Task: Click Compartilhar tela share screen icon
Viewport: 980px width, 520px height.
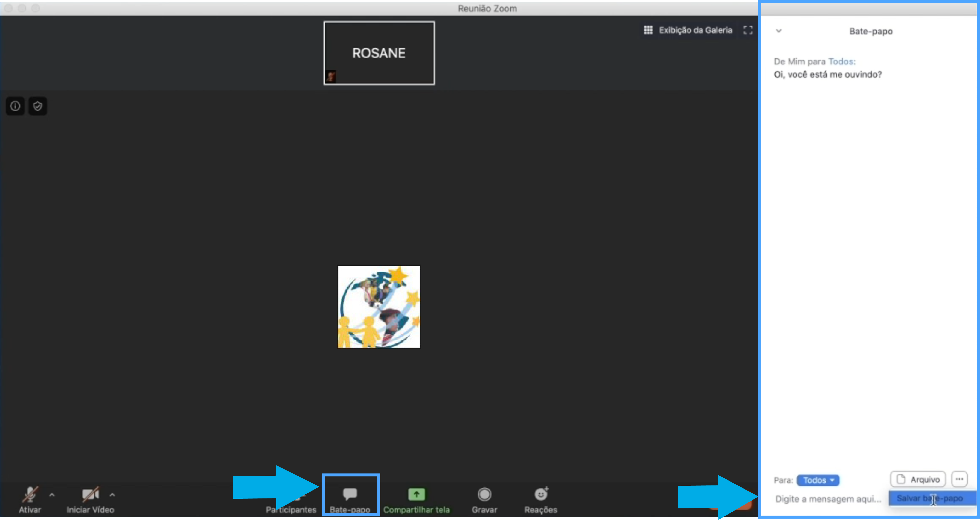Action: [x=417, y=495]
